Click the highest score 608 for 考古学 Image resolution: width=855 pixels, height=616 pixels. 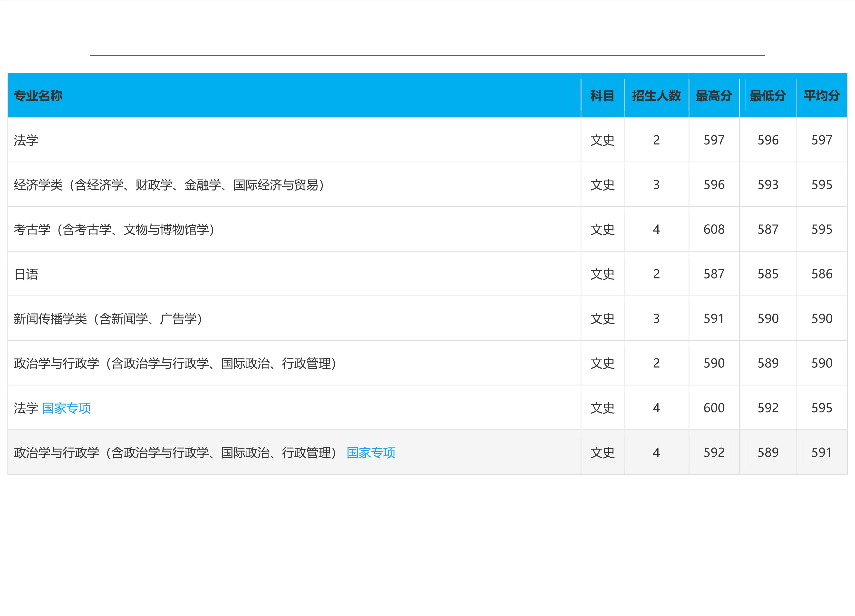714,229
